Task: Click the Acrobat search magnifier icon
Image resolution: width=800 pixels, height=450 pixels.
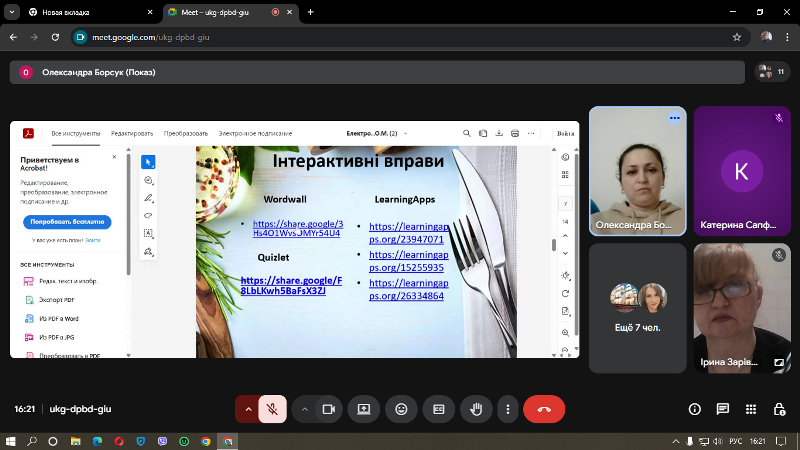Action: pos(466,133)
